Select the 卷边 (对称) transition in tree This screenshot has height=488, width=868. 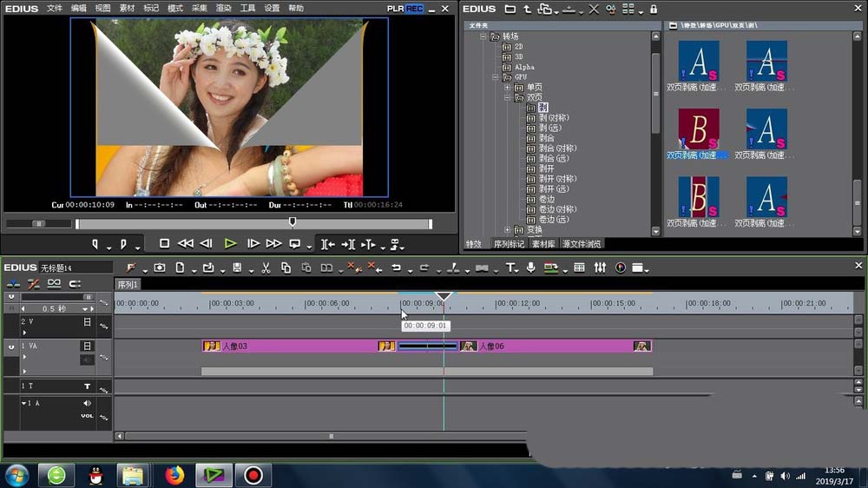[557, 209]
